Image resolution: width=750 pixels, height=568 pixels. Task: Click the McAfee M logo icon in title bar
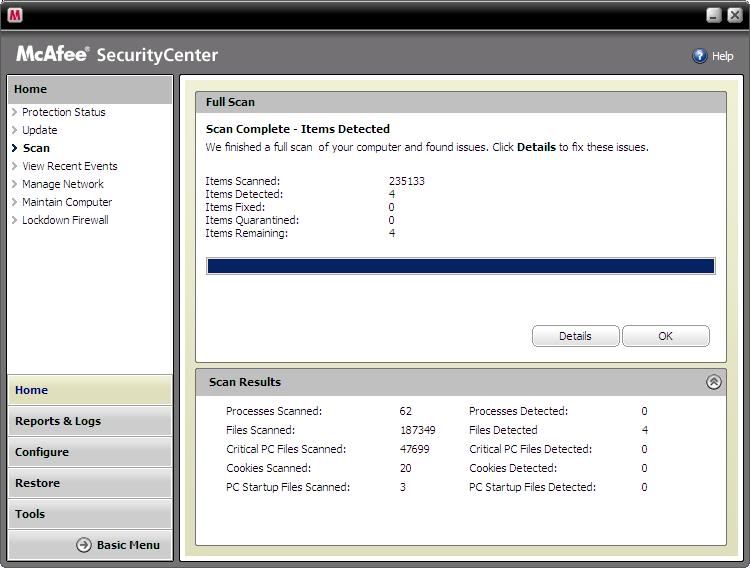(15, 15)
